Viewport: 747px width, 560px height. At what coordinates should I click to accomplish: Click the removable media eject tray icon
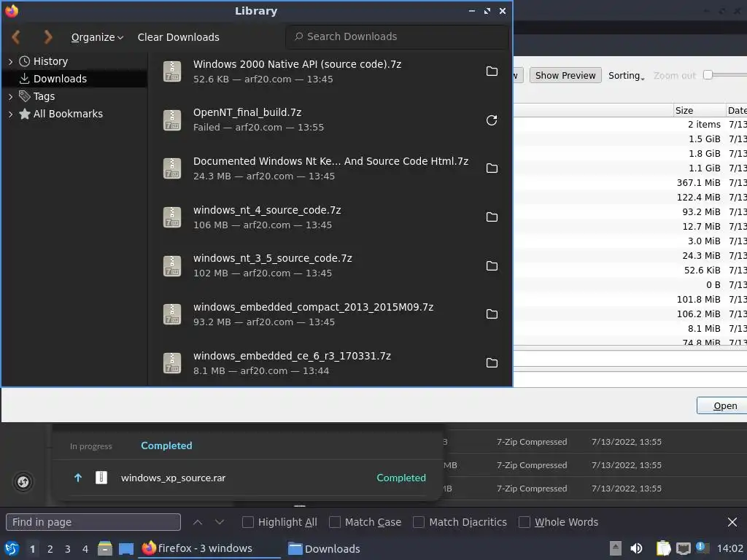coord(616,548)
